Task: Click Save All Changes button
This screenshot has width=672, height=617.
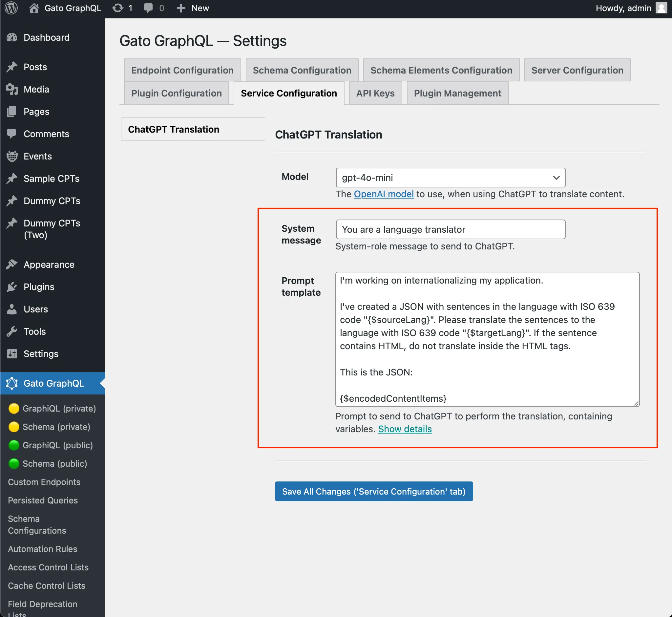Action: (374, 491)
